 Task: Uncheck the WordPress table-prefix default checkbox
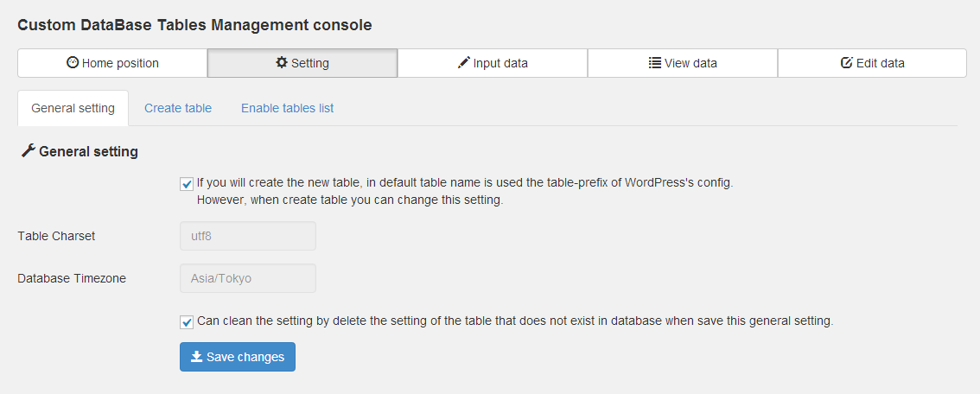[187, 184]
